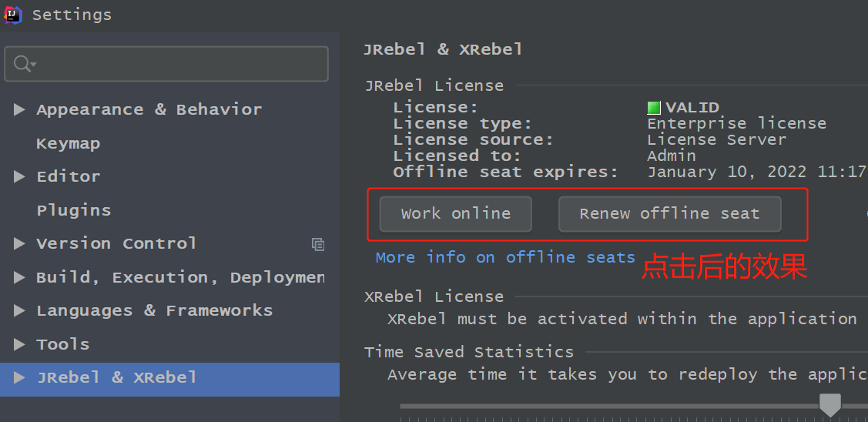The width and height of the screenshot is (868, 422).
Task: Expand the JRebel & XRebel arrow
Action: pyautogui.click(x=19, y=377)
